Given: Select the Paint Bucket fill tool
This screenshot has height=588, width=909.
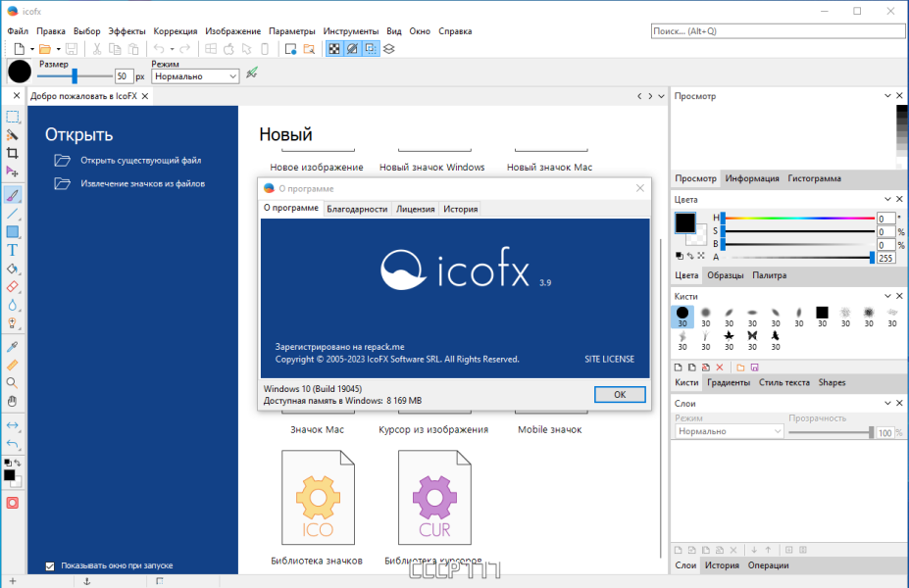Looking at the screenshot, I should (12, 269).
